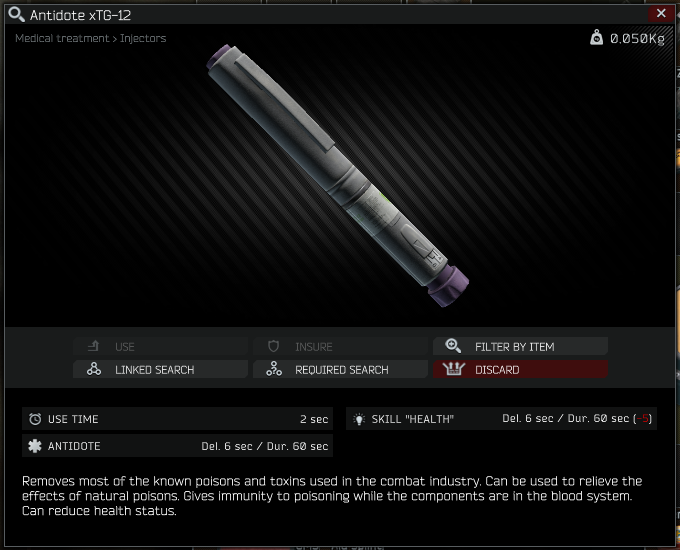Click the Filter by Item magnifier icon

coord(453,346)
